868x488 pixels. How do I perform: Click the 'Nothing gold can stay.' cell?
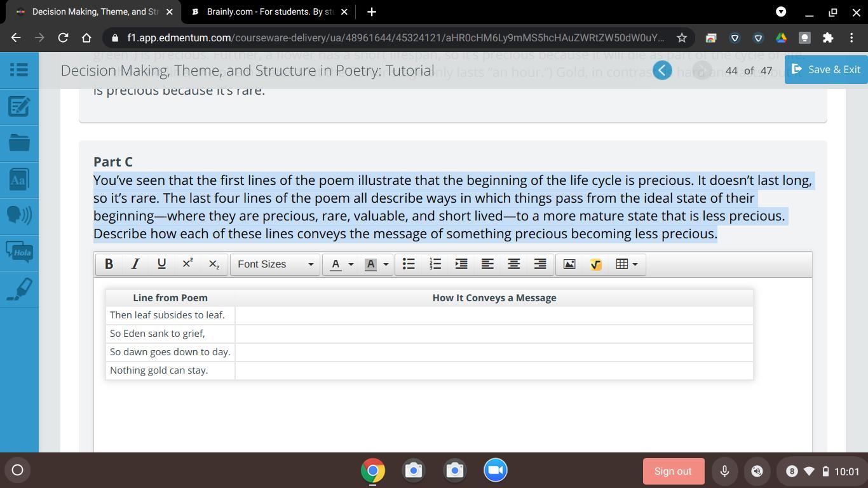(x=170, y=370)
